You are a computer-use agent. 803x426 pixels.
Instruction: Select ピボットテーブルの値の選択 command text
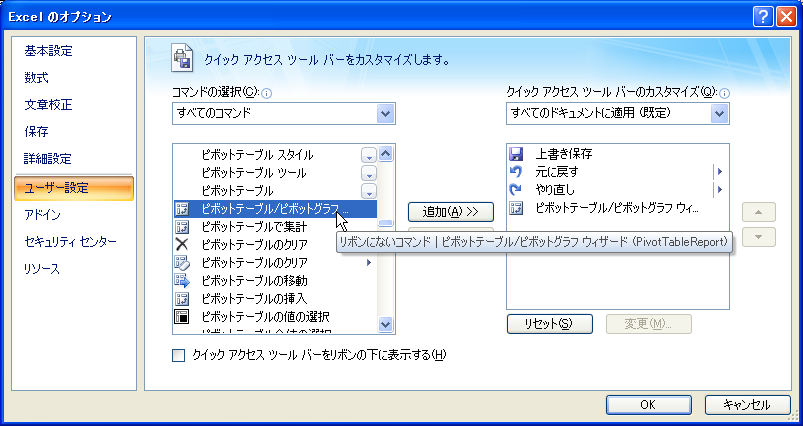265,316
